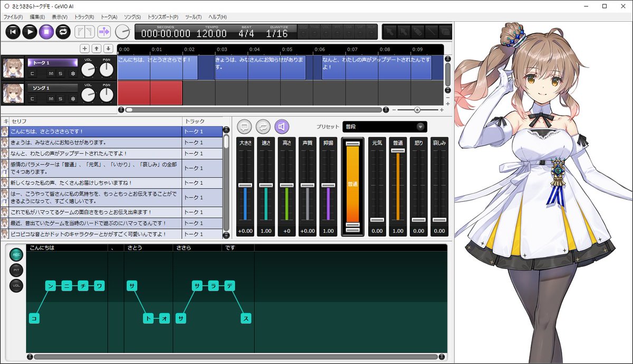Click the purple follow-playback arrow icon
The width and height of the screenshot is (633, 364).
[x=104, y=32]
